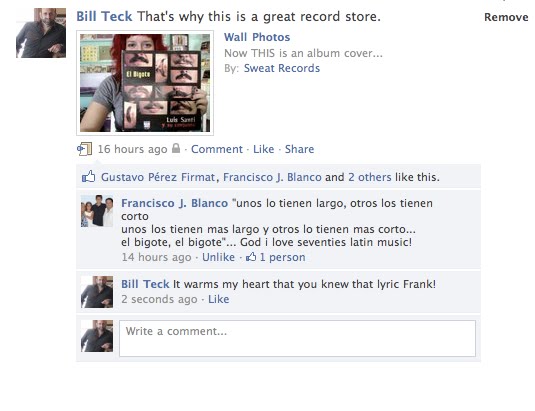Open Gustavo Pérez Firmat's profile
Image resolution: width=535 pixels, height=411 pixels.
pos(158,177)
